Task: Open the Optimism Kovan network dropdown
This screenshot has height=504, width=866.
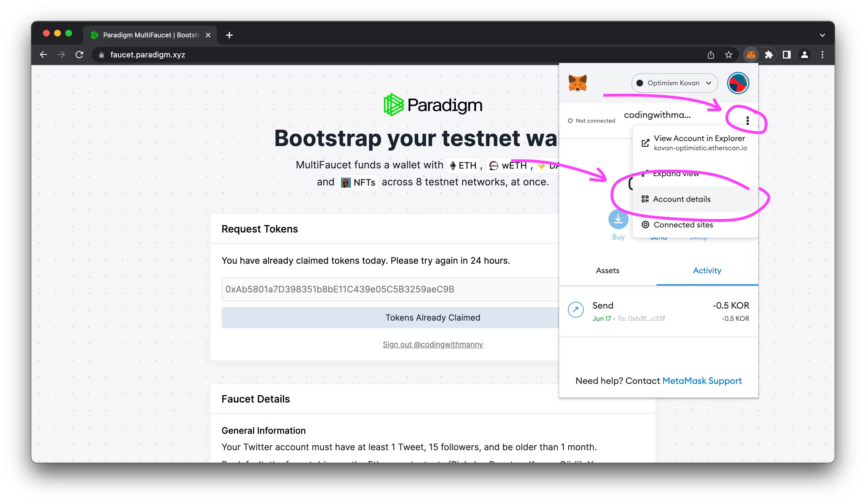Action: point(674,83)
